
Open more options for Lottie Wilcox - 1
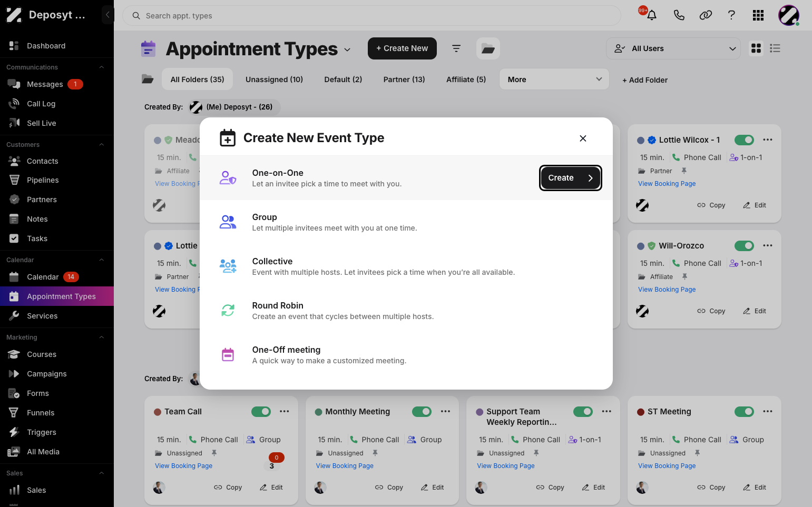click(768, 140)
